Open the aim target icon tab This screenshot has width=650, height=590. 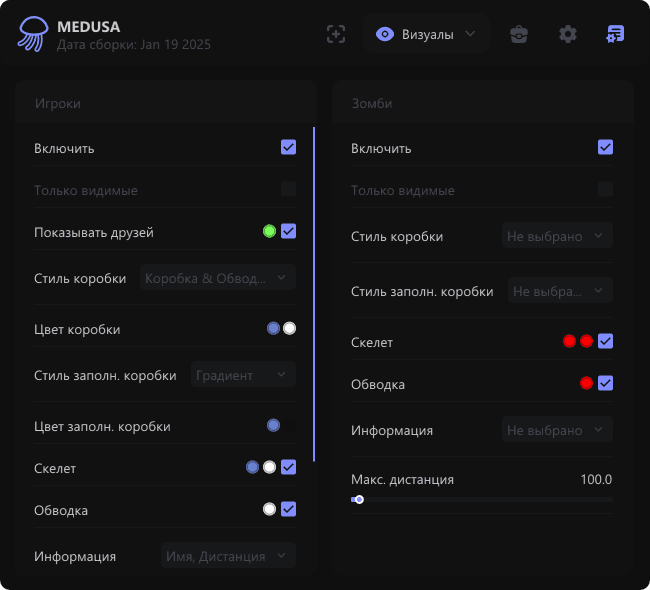336,34
